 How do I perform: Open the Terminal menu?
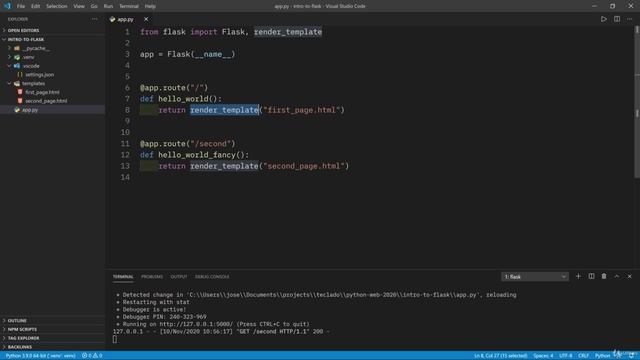(x=129, y=6)
